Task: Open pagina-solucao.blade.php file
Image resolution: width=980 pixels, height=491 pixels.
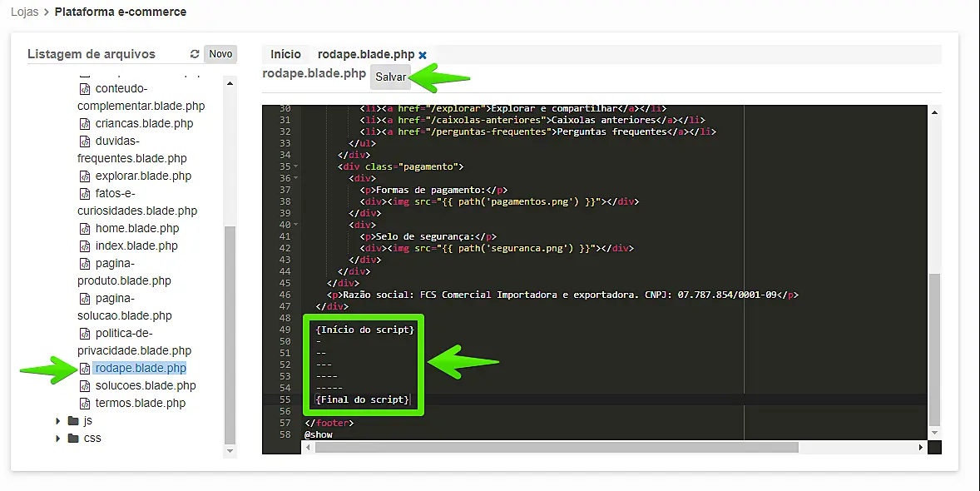Action: coord(125,307)
